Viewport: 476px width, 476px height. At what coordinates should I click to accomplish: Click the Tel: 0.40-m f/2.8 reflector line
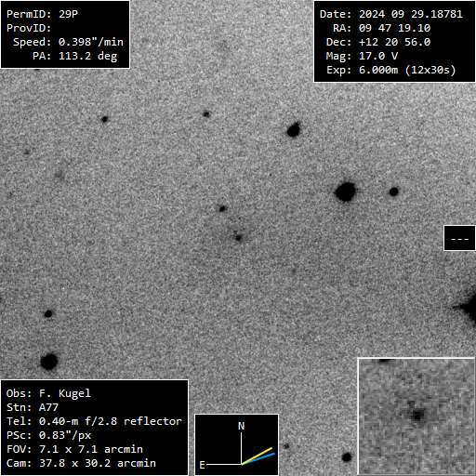coord(94,421)
